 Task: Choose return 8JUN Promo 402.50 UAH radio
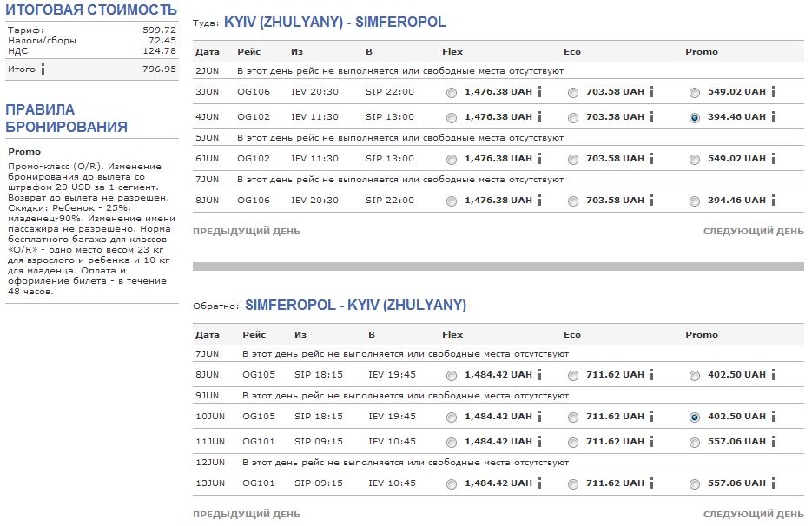coord(695,375)
